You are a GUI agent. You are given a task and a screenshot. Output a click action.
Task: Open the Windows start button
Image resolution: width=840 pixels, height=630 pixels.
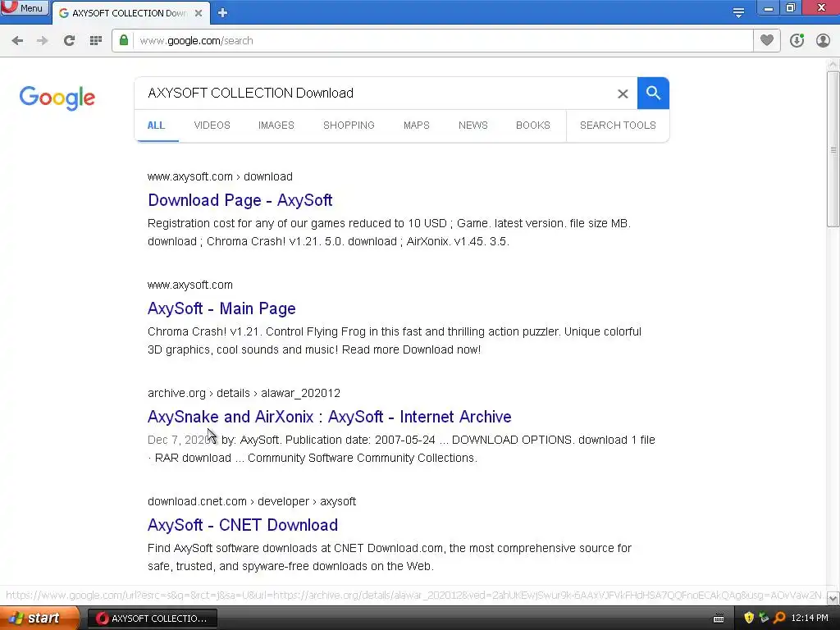click(x=39, y=619)
